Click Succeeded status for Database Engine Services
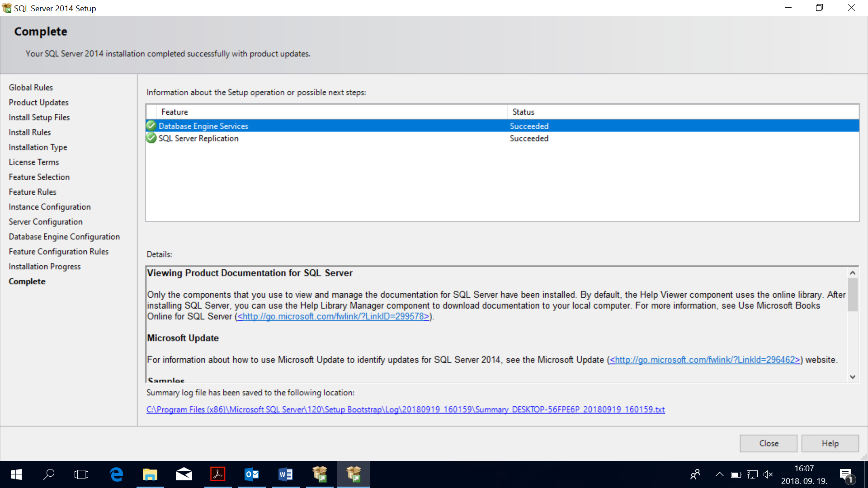This screenshot has height=488, width=868. coord(529,126)
